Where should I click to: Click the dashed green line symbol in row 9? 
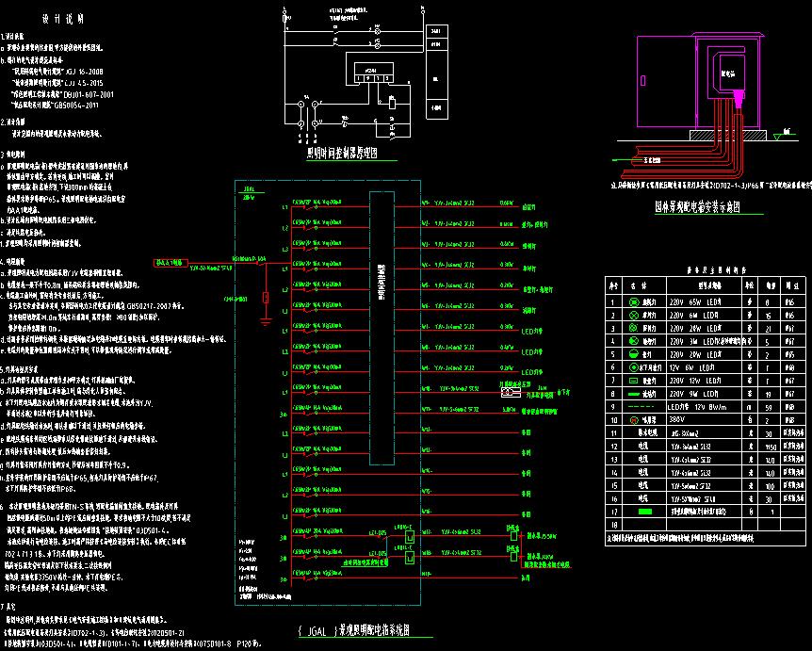click(641, 407)
